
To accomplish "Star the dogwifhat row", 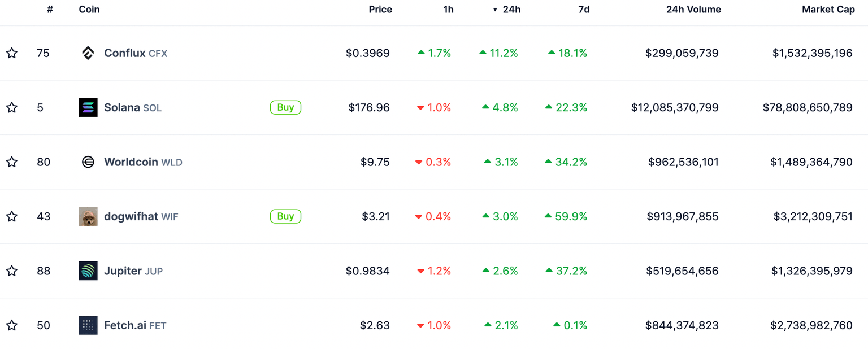I will [x=12, y=216].
